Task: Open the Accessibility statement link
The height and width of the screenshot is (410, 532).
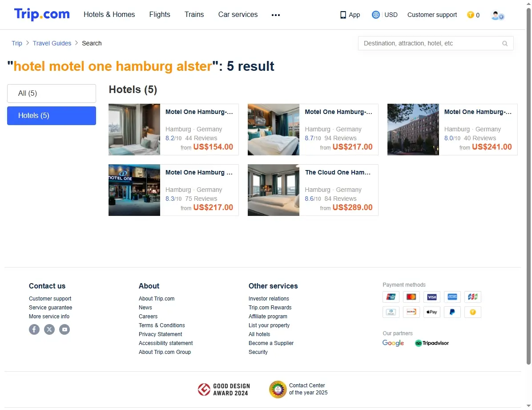Action: 165,343
